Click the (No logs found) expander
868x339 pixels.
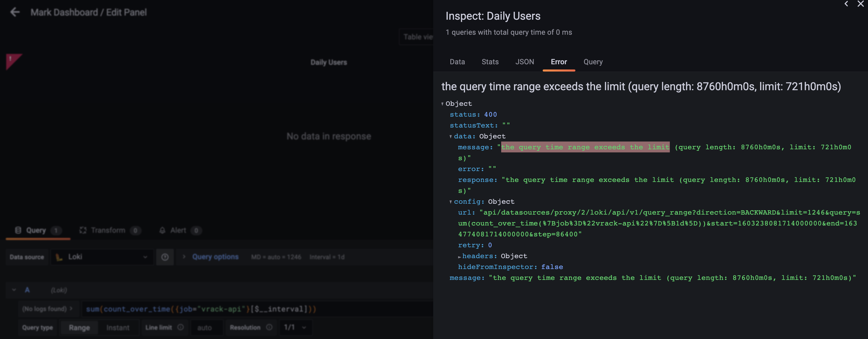(x=48, y=308)
